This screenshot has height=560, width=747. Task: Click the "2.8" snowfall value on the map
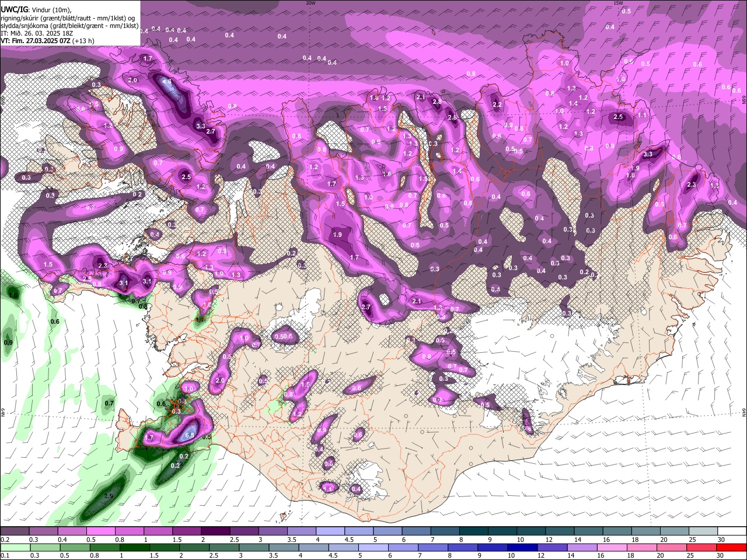coord(437,102)
